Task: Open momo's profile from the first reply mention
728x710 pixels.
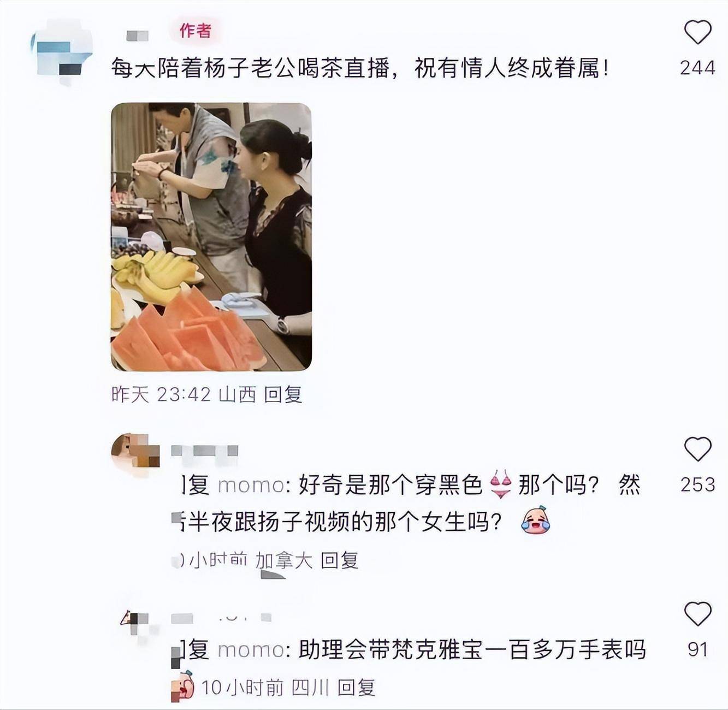Action: coord(251,485)
